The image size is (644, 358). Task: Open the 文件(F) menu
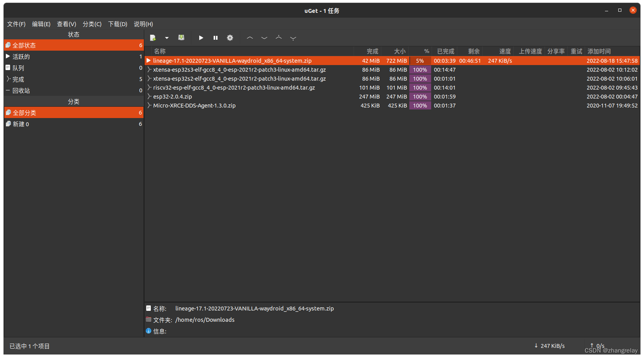point(16,24)
